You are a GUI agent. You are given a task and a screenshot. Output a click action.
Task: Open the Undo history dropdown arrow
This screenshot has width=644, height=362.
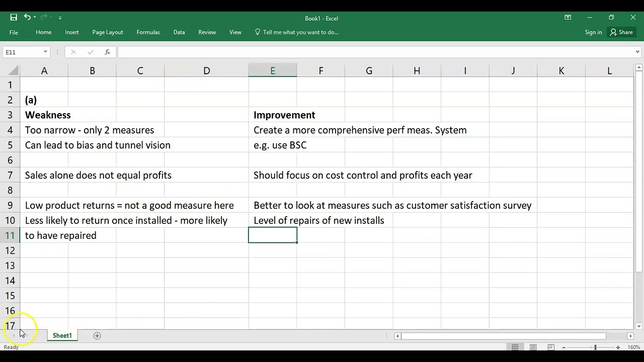pyautogui.click(x=34, y=18)
